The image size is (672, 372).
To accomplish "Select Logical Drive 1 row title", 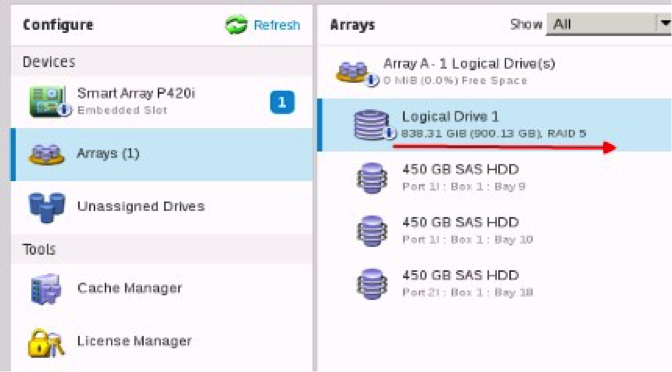I will click(450, 116).
